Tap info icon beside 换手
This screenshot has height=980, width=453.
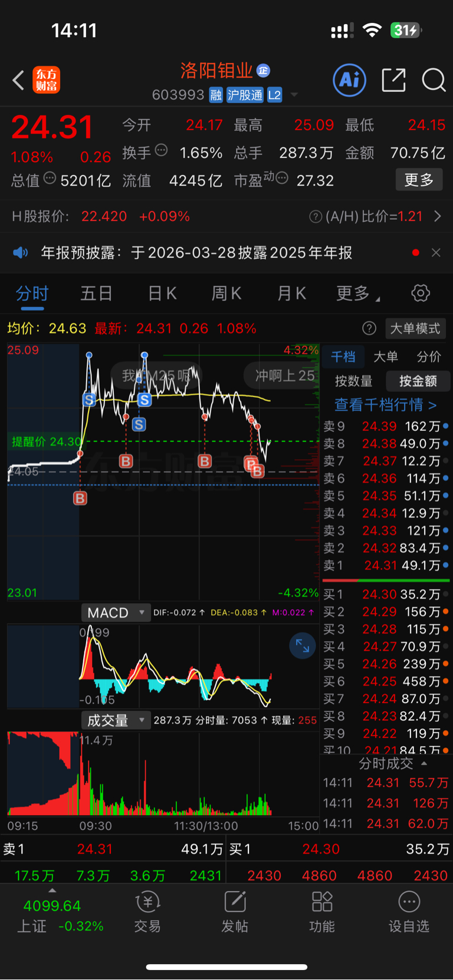(x=161, y=150)
